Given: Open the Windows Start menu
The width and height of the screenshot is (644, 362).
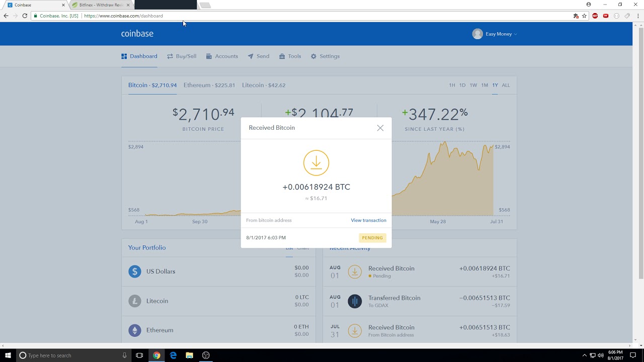Looking at the screenshot, I should click(x=8, y=355).
